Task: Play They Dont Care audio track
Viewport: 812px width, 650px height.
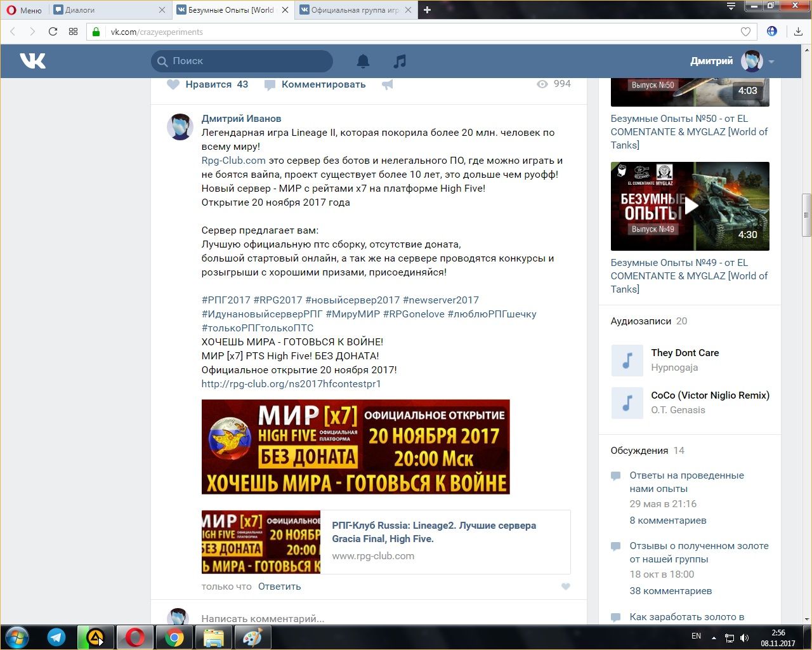Action: 627,361
